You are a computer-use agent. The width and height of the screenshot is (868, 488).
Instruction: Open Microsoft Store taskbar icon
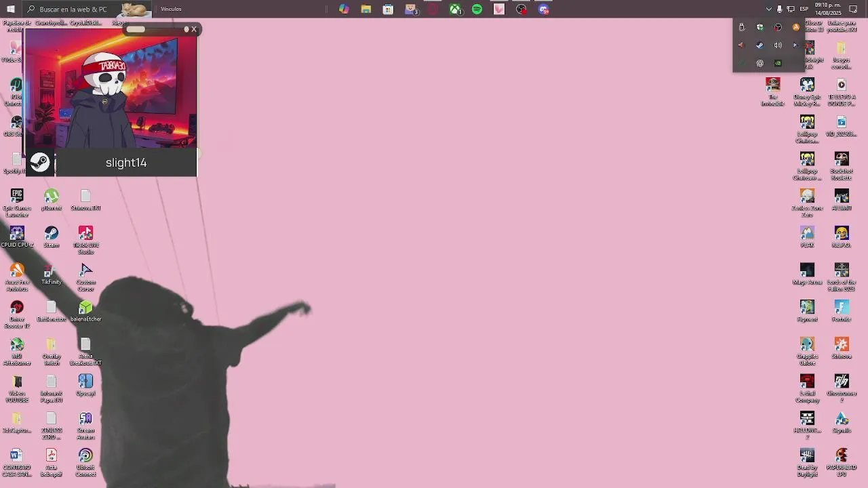(388, 9)
